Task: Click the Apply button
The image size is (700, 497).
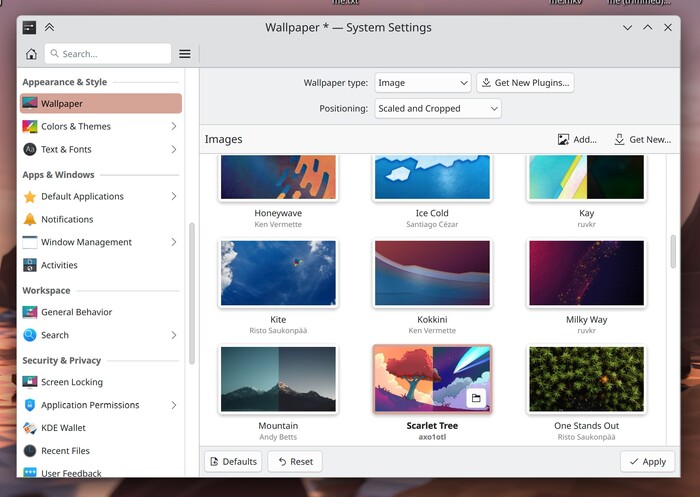Action: (646, 462)
